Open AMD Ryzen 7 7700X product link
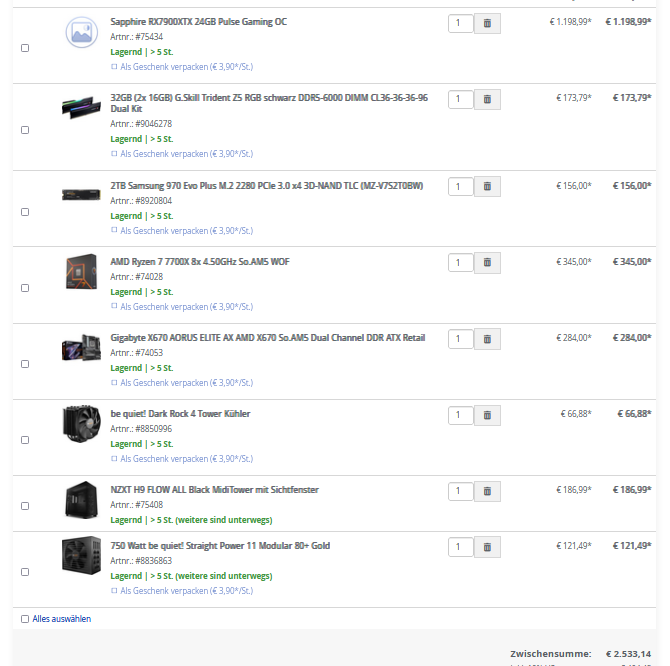 [200, 262]
